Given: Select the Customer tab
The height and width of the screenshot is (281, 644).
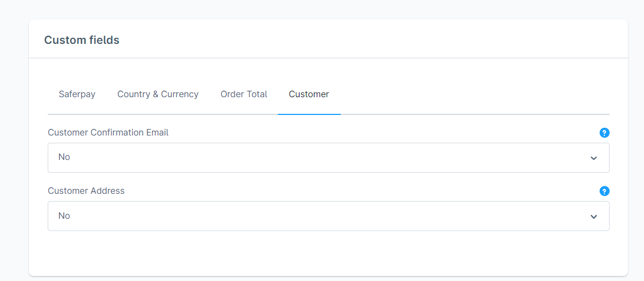Looking at the screenshot, I should coord(309,94).
